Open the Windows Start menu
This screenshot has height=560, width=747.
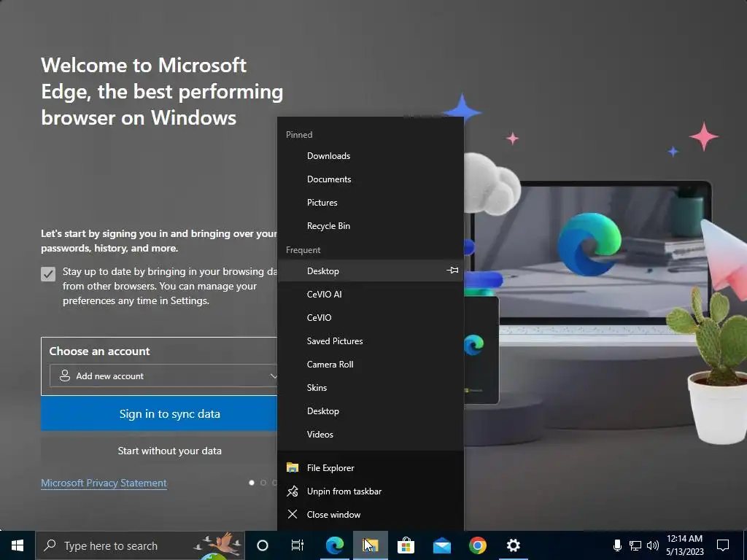[18, 545]
